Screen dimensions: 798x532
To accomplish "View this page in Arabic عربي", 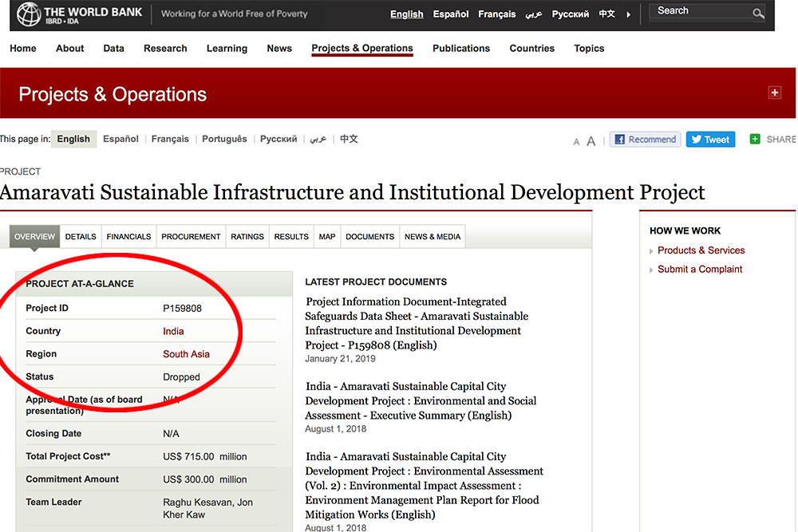I will click(318, 139).
